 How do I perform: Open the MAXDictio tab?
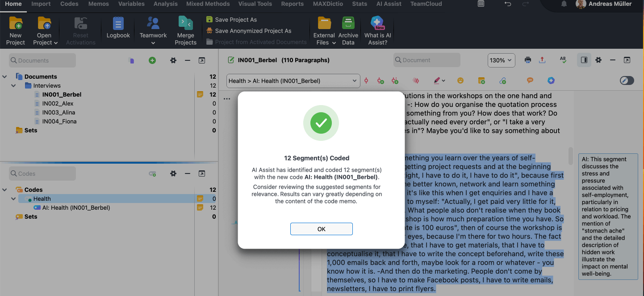(328, 4)
